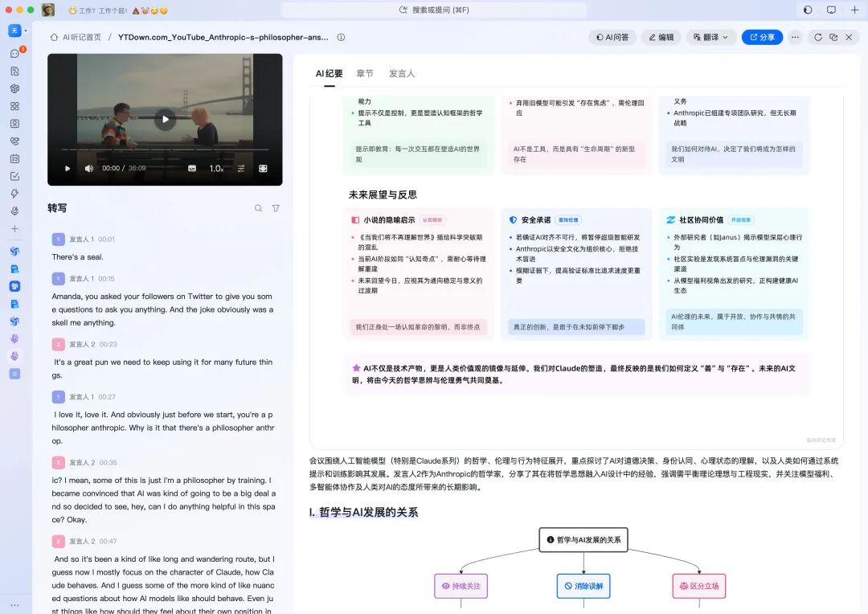The height and width of the screenshot is (614, 868).
Task: Click the 发言人 1 label at 00:01
Action: 81,239
